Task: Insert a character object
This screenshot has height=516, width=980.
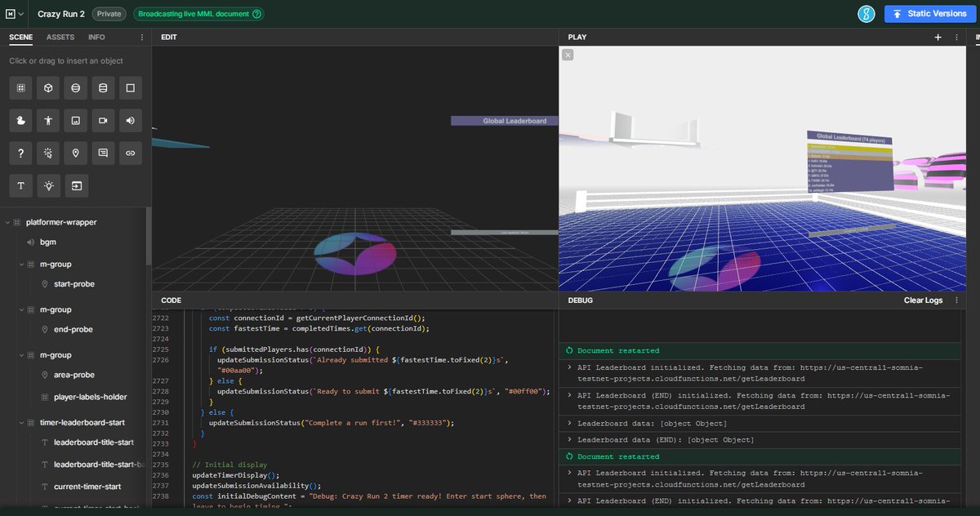Action: [48, 120]
